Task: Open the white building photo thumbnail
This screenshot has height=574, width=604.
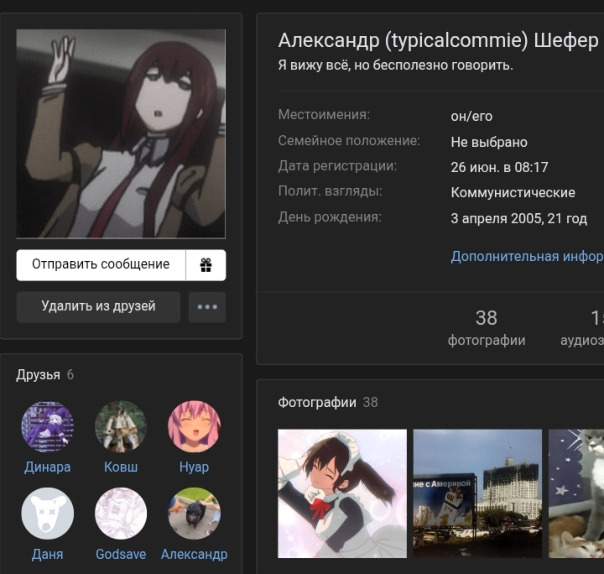Action: coord(478,493)
